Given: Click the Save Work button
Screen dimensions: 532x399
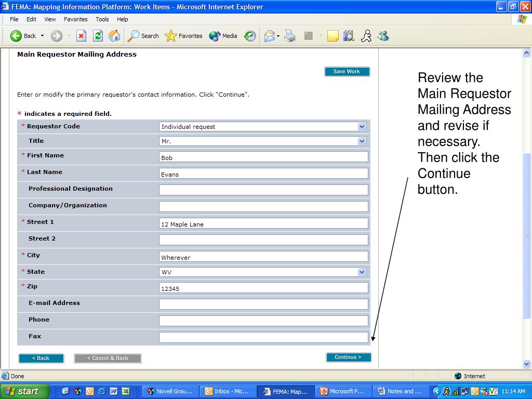Looking at the screenshot, I should coord(347,72).
